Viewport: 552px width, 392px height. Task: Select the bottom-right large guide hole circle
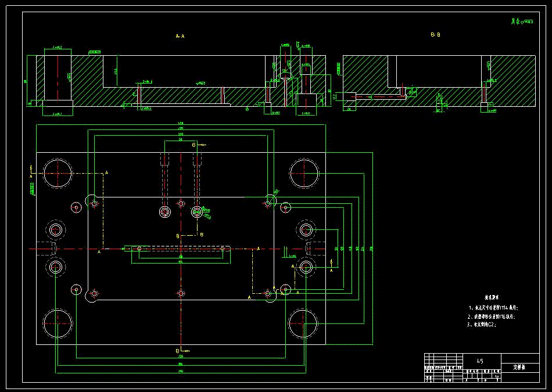(x=303, y=323)
